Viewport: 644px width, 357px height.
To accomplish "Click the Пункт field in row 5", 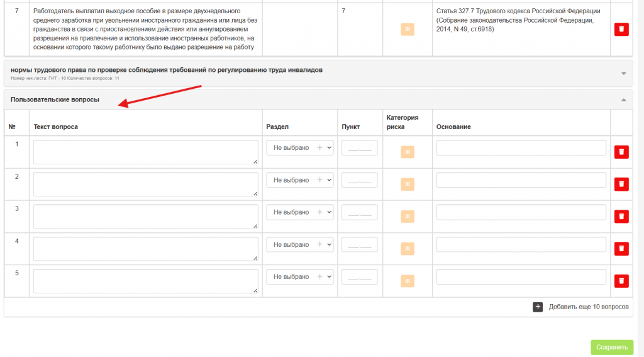I will [359, 277].
